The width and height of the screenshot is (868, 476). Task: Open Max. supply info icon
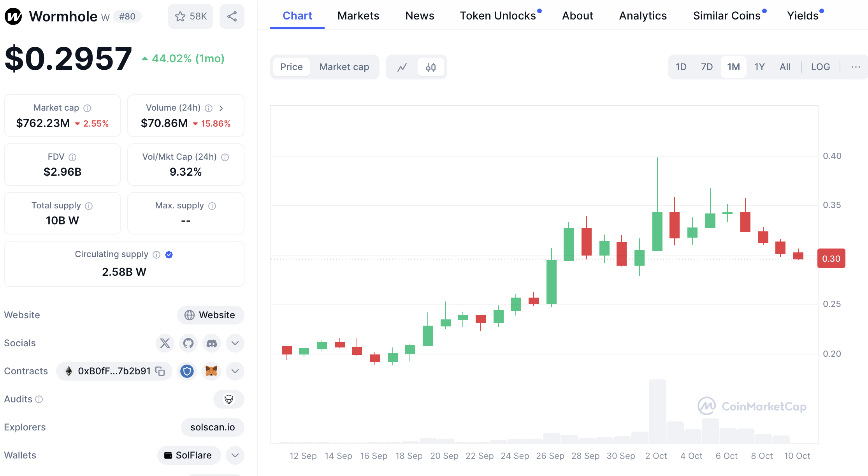tap(212, 206)
